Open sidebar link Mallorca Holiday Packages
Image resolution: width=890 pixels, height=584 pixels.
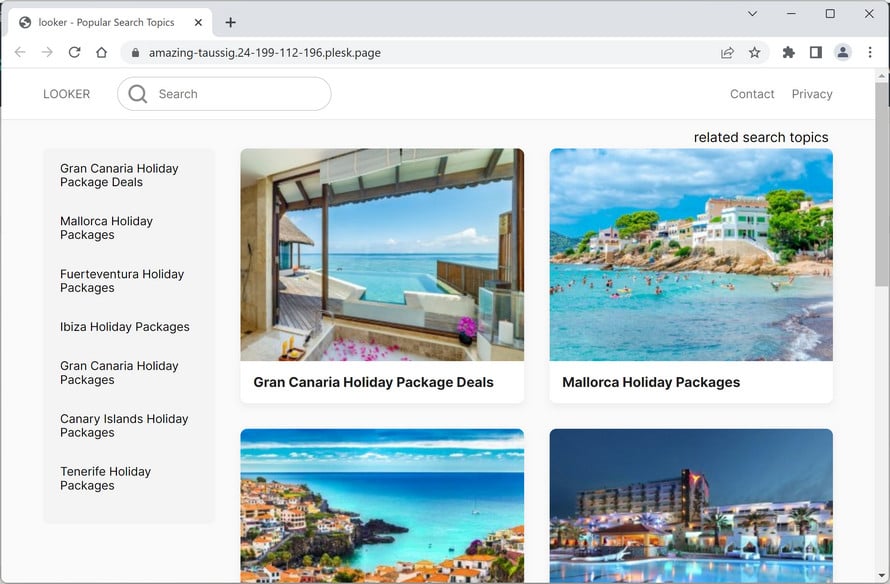[x=106, y=228]
